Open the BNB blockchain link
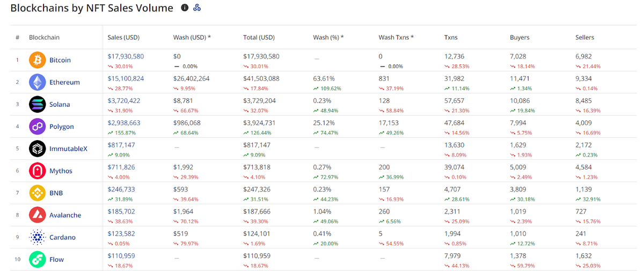Screen dimensions: 644x271 56,193
